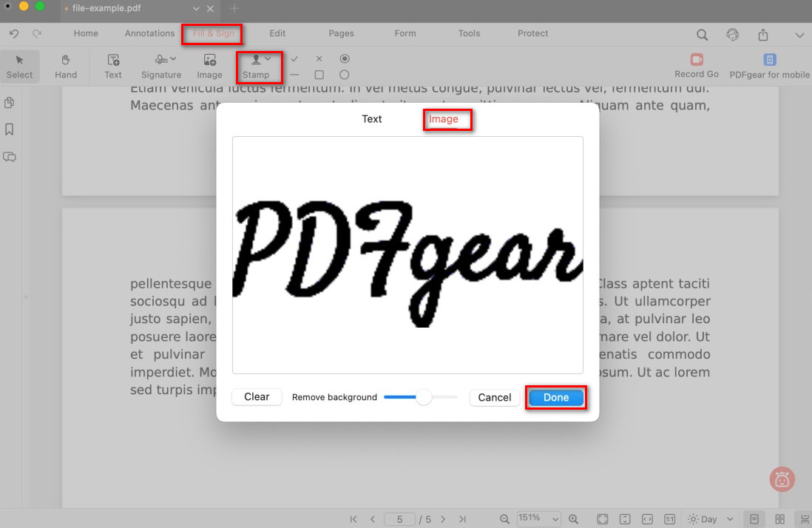Switch to two-page view mode

(x=780, y=518)
